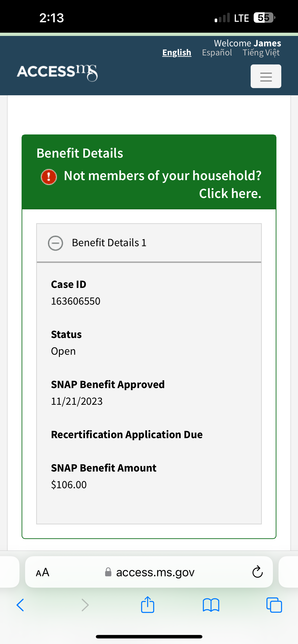Tap the battery indicator in status bar

pos(264,18)
